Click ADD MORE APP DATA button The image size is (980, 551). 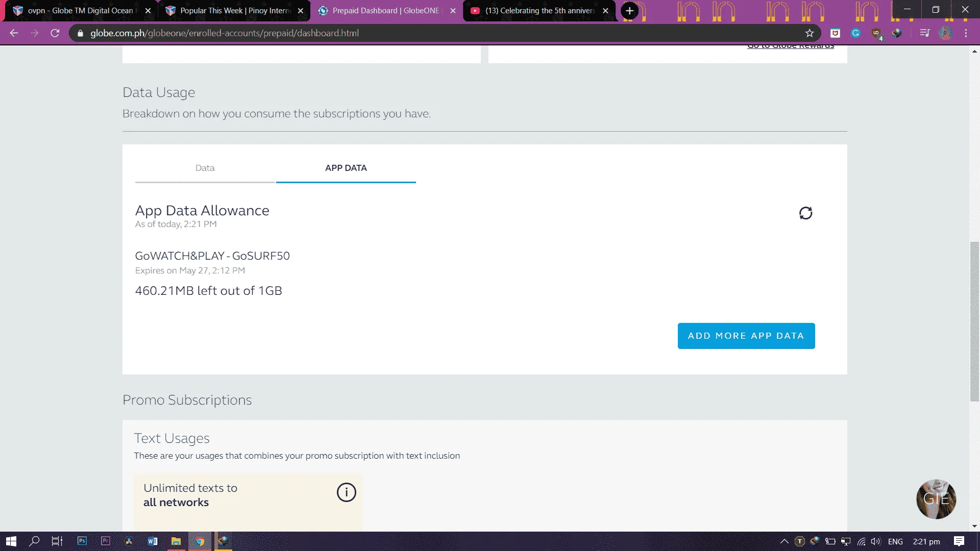coord(746,336)
